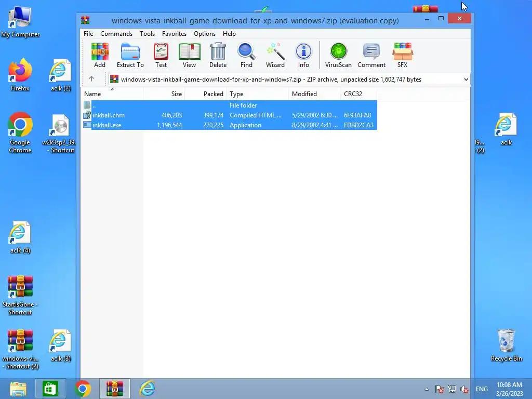The image size is (532, 399).
Task: Start VirusScan on the archive
Action: point(338,55)
